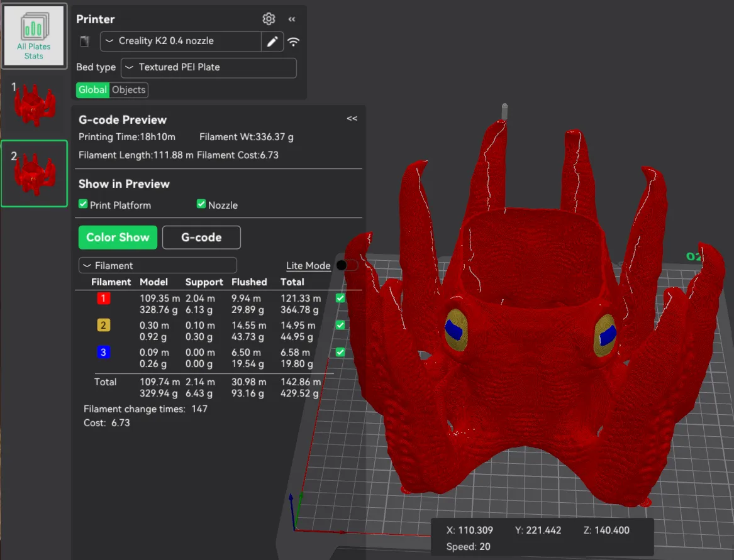734x560 pixels.
Task: Switch to the Objects tab
Action: (x=129, y=90)
